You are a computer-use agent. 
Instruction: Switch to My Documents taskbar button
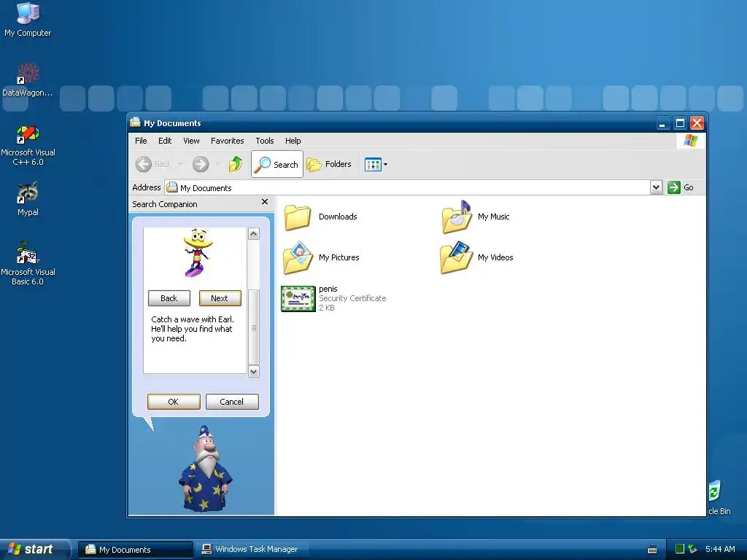[x=135, y=550]
